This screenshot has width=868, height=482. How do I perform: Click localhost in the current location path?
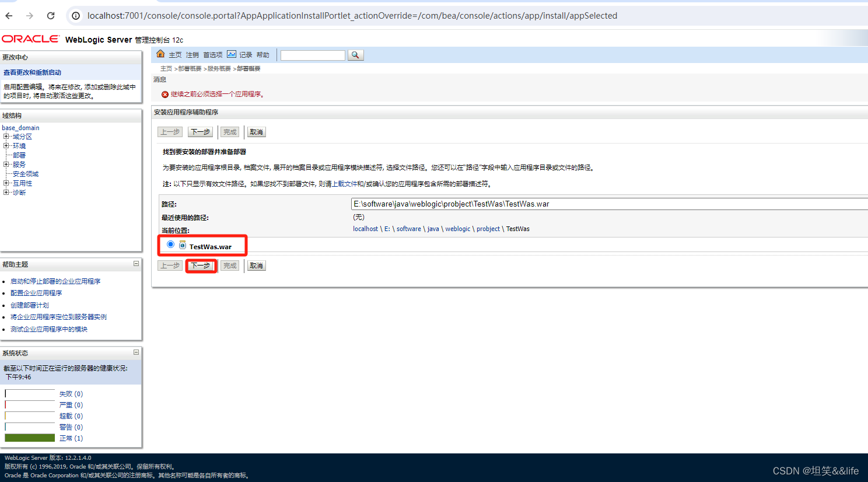[365, 229]
